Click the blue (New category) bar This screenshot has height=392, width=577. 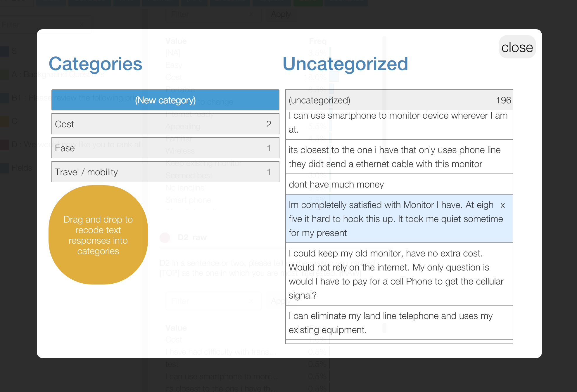(x=165, y=100)
